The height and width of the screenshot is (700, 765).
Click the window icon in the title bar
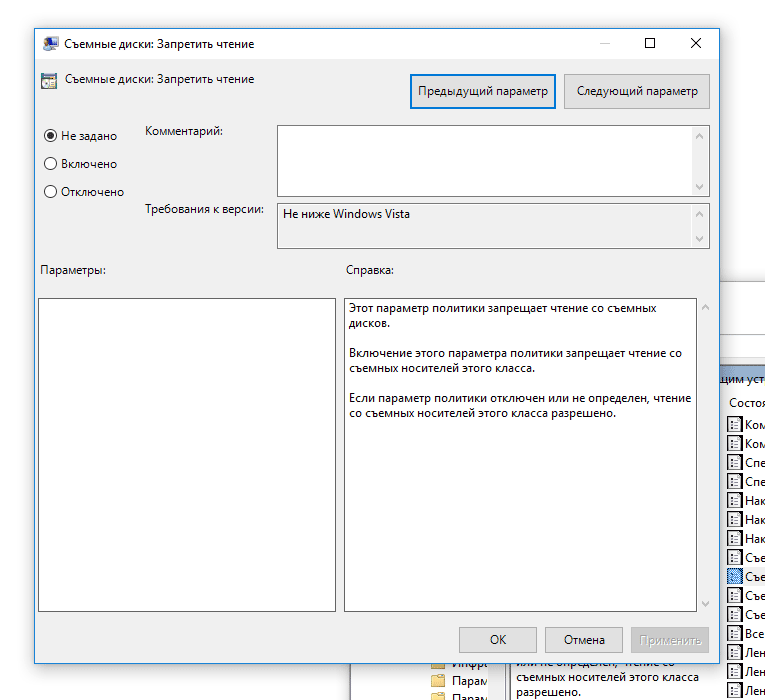tap(50, 44)
